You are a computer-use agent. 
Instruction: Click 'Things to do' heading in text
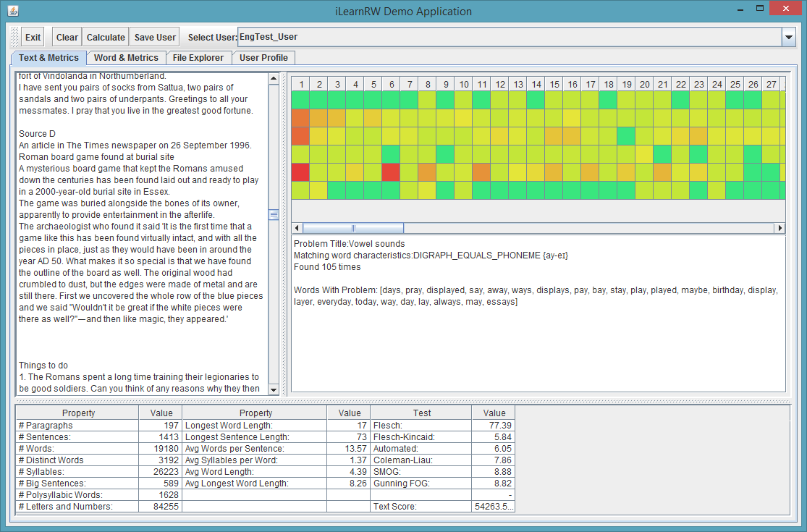coord(43,366)
